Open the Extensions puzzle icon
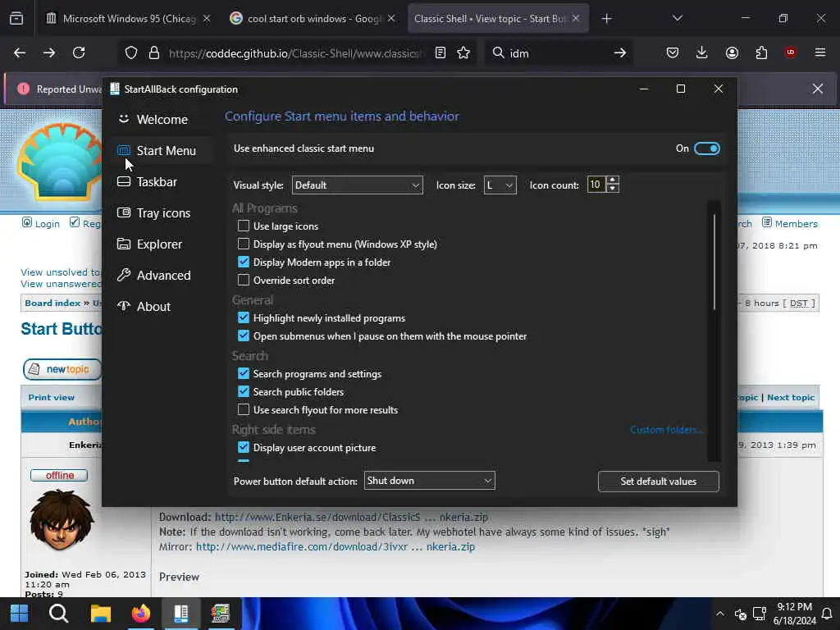The width and height of the screenshot is (840, 630). [761, 52]
